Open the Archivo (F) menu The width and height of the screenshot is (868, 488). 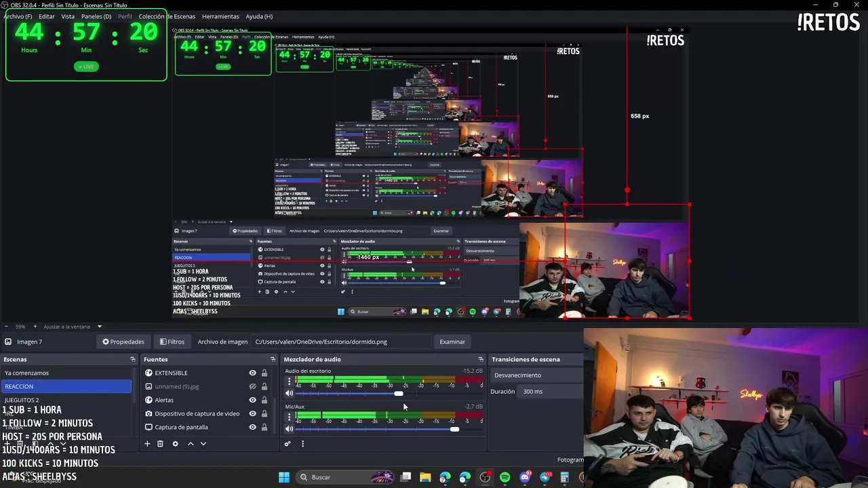[18, 16]
